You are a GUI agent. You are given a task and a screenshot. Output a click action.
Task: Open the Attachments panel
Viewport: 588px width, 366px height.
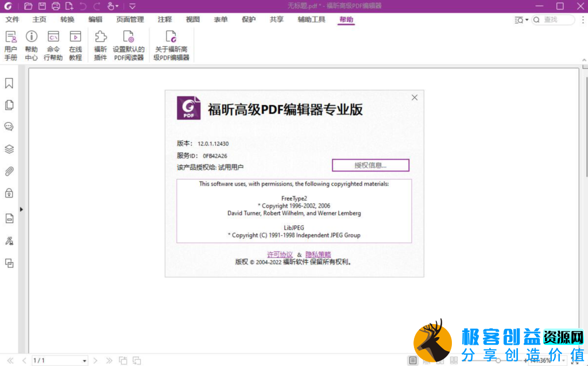(x=9, y=171)
